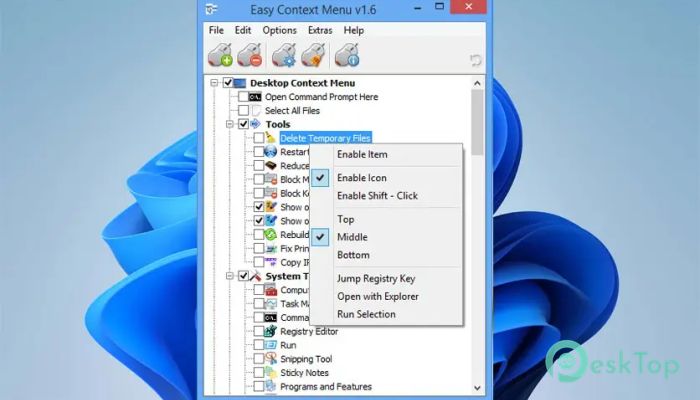Click the Sticky Notes icon
The width and height of the screenshot is (700, 400).
(271, 372)
